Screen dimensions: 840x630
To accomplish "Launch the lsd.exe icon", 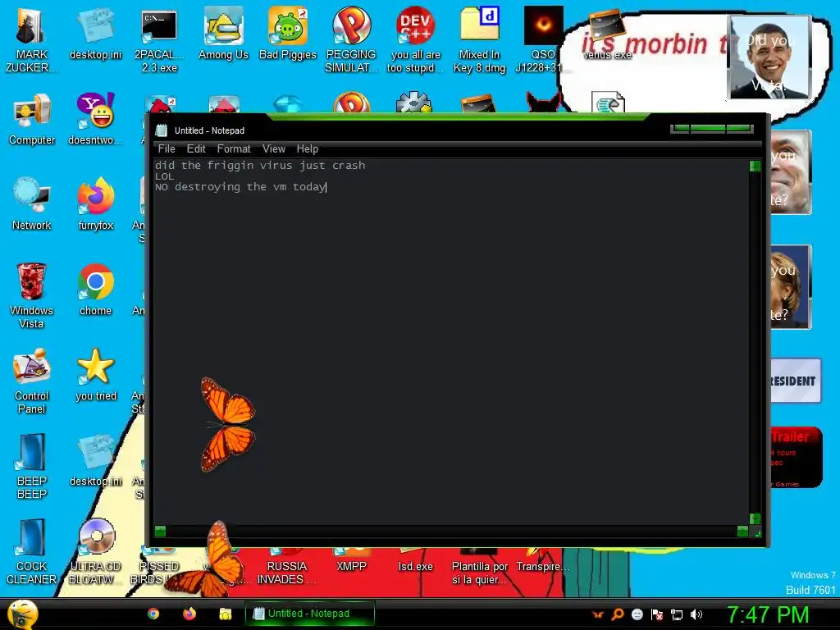I will 415,559.
